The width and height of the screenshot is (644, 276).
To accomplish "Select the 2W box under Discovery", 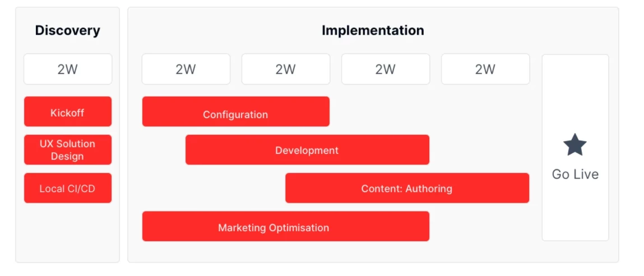I will tap(68, 69).
